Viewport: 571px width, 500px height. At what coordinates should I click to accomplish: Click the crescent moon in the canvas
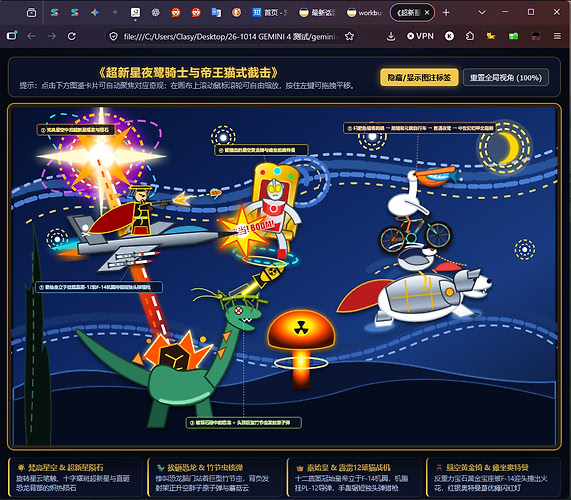pos(509,147)
